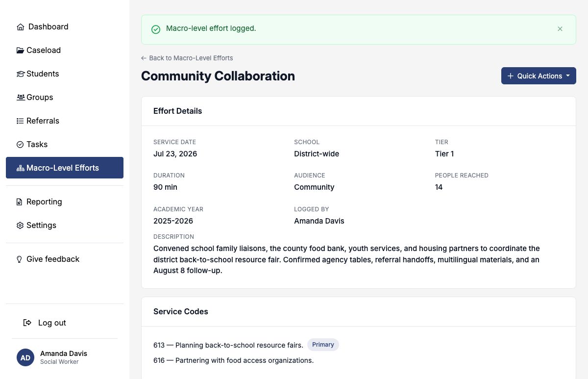Viewport: 588px width, 379px height.
Task: Click the Primary badge
Action: click(x=323, y=345)
